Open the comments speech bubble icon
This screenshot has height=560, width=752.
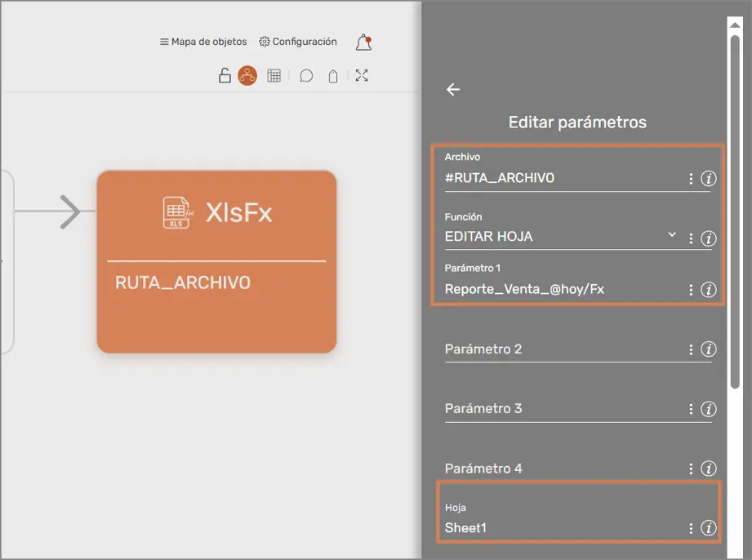pos(306,76)
